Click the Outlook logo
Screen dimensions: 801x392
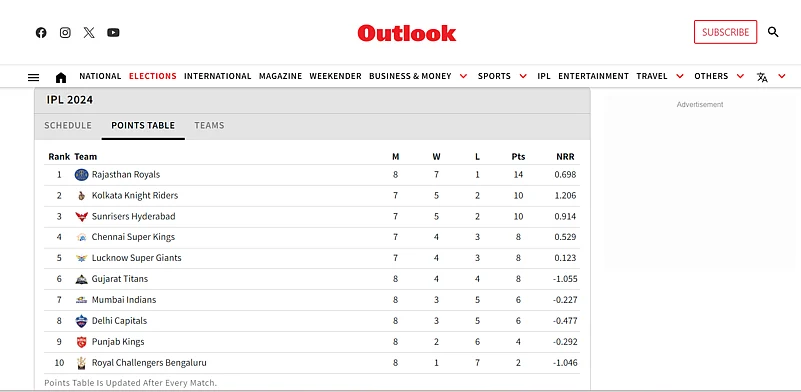click(x=407, y=33)
